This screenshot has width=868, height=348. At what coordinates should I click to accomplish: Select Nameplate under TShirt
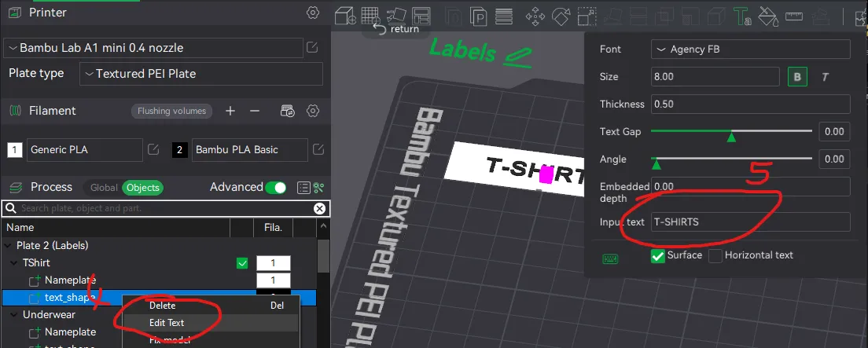click(70, 280)
